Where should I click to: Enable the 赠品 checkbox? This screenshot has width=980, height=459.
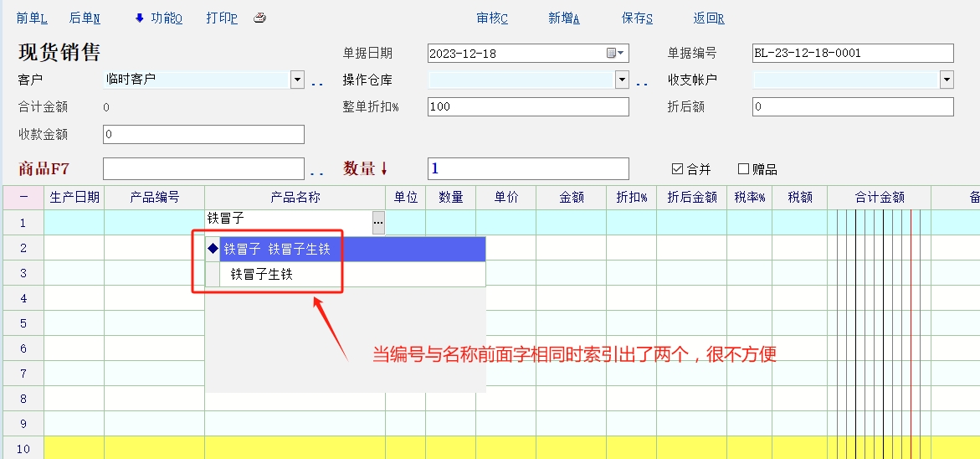[x=743, y=169]
